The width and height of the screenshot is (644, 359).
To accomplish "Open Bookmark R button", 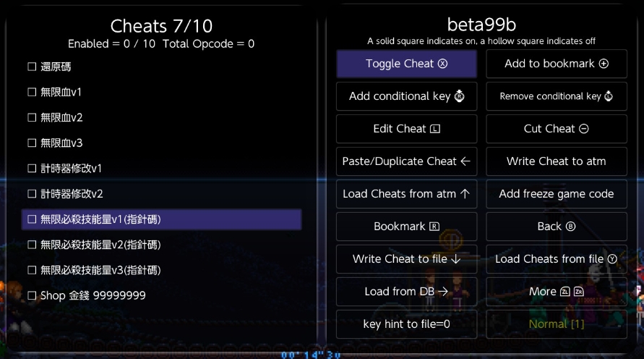I will (x=406, y=227).
